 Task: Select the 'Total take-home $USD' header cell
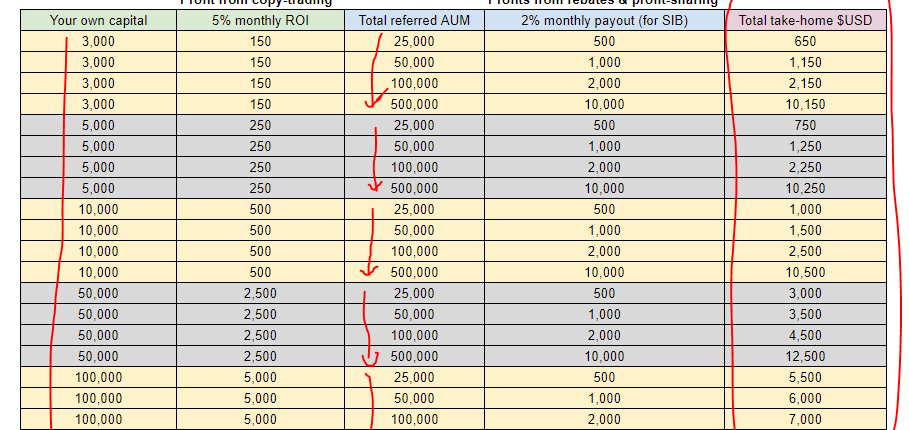tap(804, 20)
